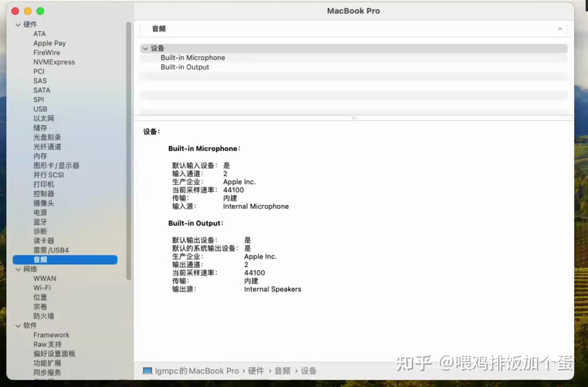Open 防火墙 sidebar entry

coord(44,316)
